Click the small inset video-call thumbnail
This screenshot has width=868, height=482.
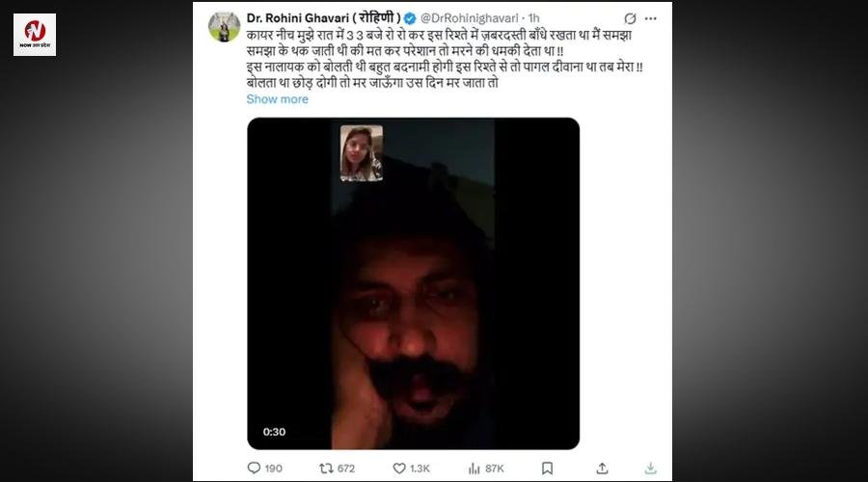[362, 152]
